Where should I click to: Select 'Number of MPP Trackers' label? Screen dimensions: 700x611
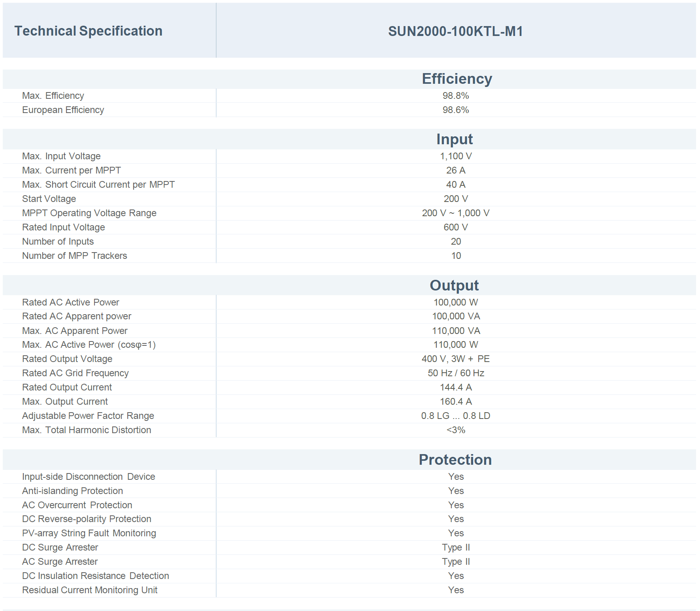click(75, 256)
